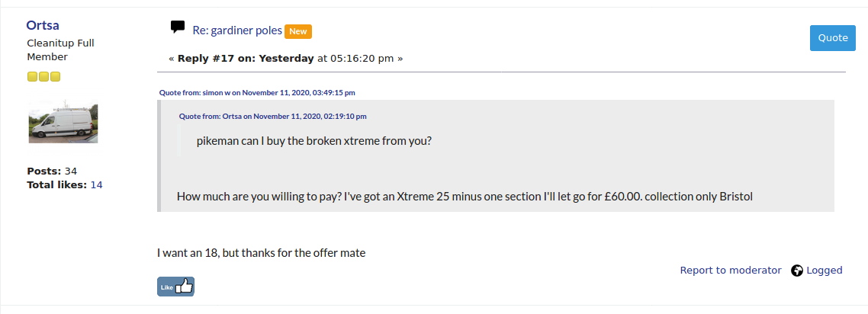Open the 'Re: gardiner poles' subject link
This screenshot has height=314, width=868.
[x=237, y=30]
